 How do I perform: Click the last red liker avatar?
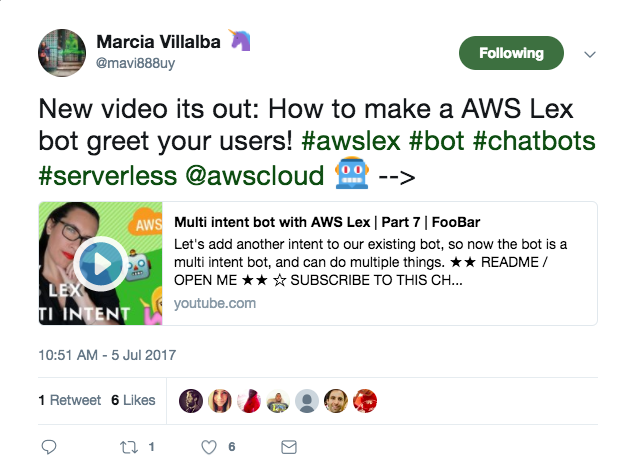(365, 401)
